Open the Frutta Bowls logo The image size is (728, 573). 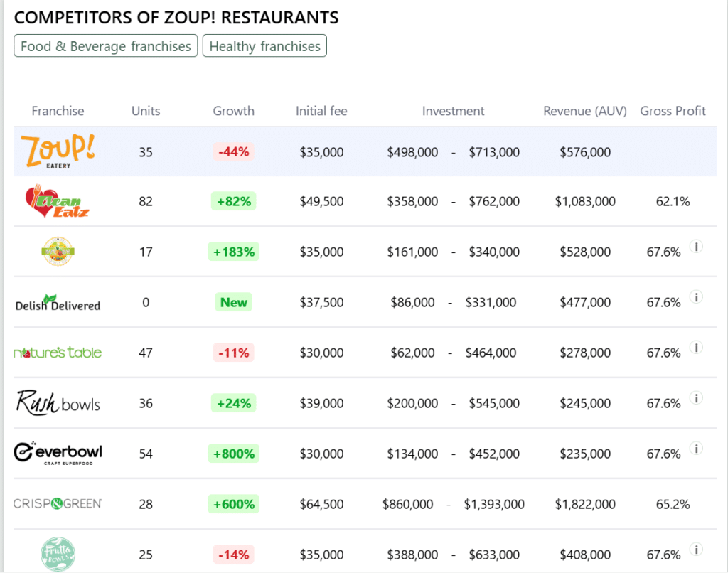pyautogui.click(x=58, y=554)
